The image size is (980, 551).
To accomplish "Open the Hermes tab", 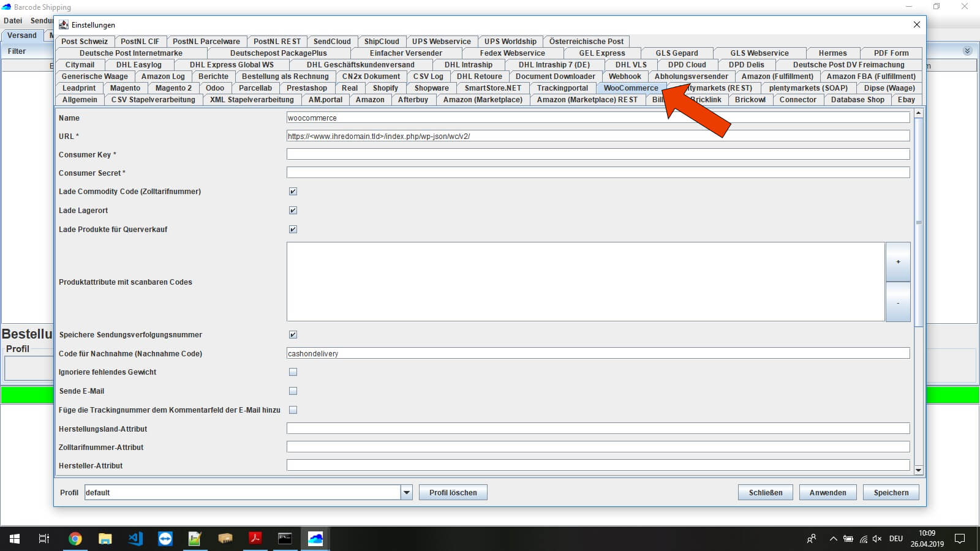I will point(832,53).
